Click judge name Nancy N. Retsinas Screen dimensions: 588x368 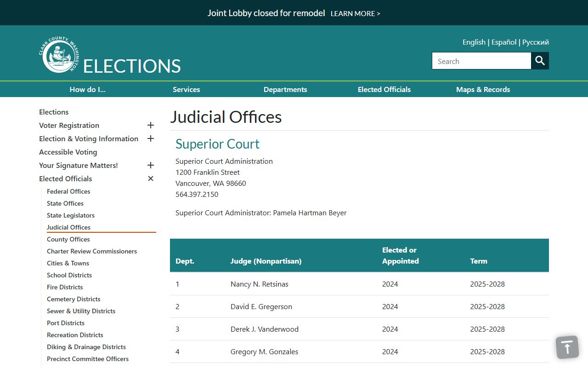pyautogui.click(x=260, y=284)
